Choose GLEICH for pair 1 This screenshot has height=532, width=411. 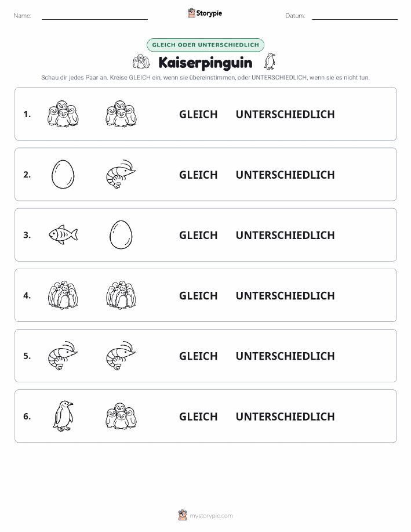click(198, 114)
